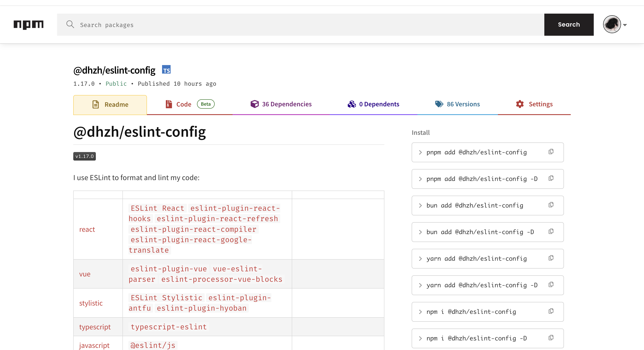Switch to the Code tab
This screenshot has width=644, height=350.
(x=184, y=104)
